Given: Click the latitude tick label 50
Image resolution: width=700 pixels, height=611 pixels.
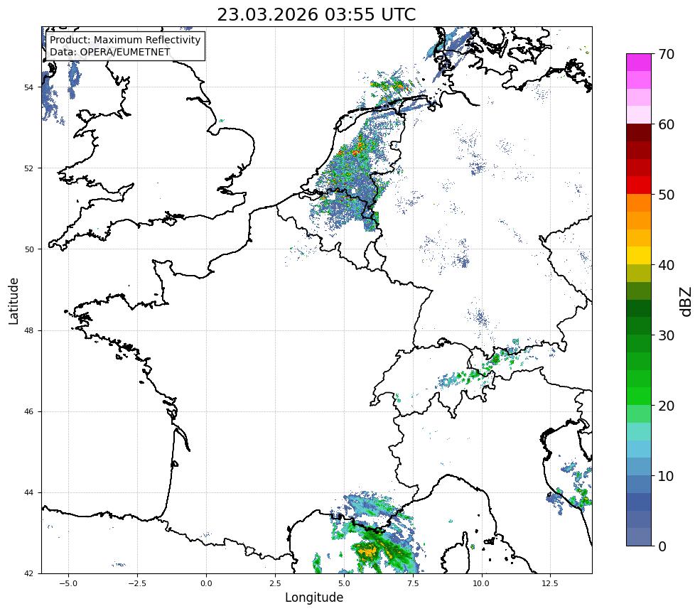Looking at the screenshot, I should [x=28, y=249].
